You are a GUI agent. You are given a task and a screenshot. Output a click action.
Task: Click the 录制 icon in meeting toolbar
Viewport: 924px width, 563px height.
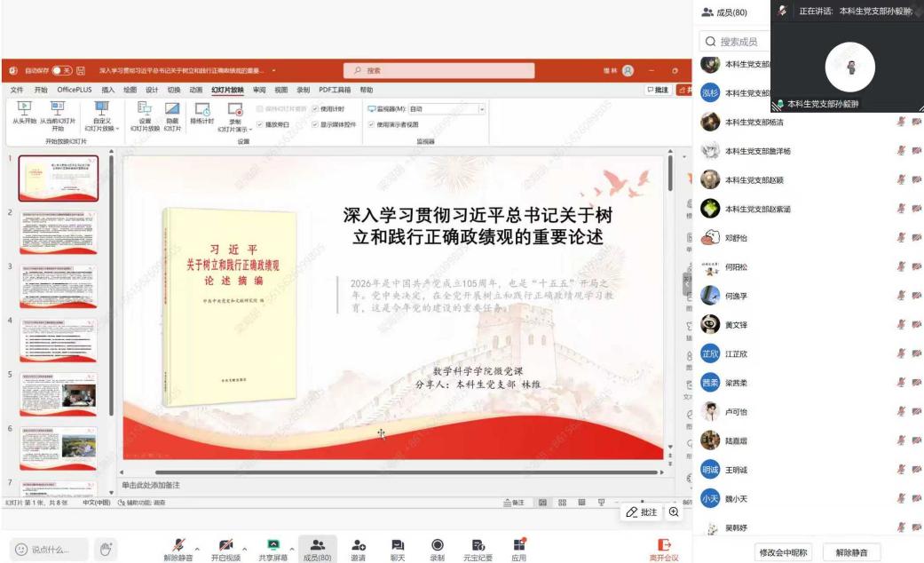pyautogui.click(x=437, y=545)
